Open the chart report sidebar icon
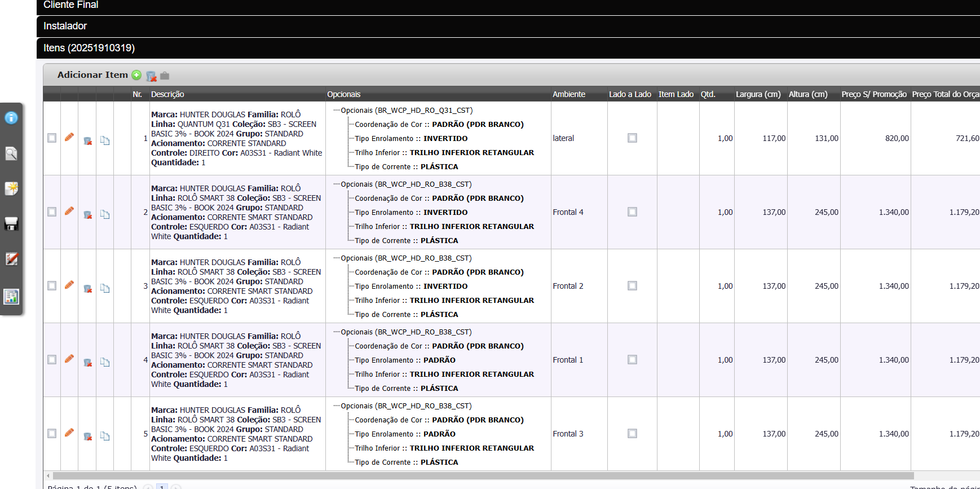 click(11, 296)
